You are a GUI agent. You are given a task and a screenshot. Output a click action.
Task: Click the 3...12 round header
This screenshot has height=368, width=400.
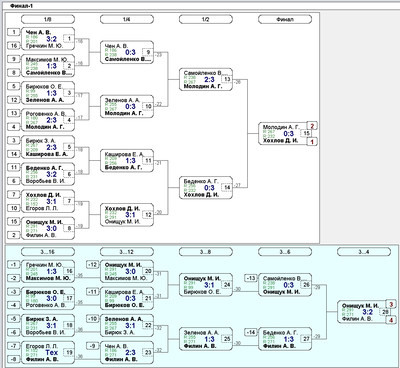click(127, 252)
